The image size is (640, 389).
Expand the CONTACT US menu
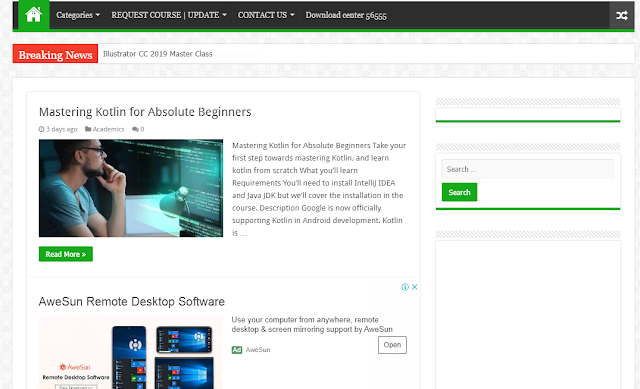coord(266,15)
